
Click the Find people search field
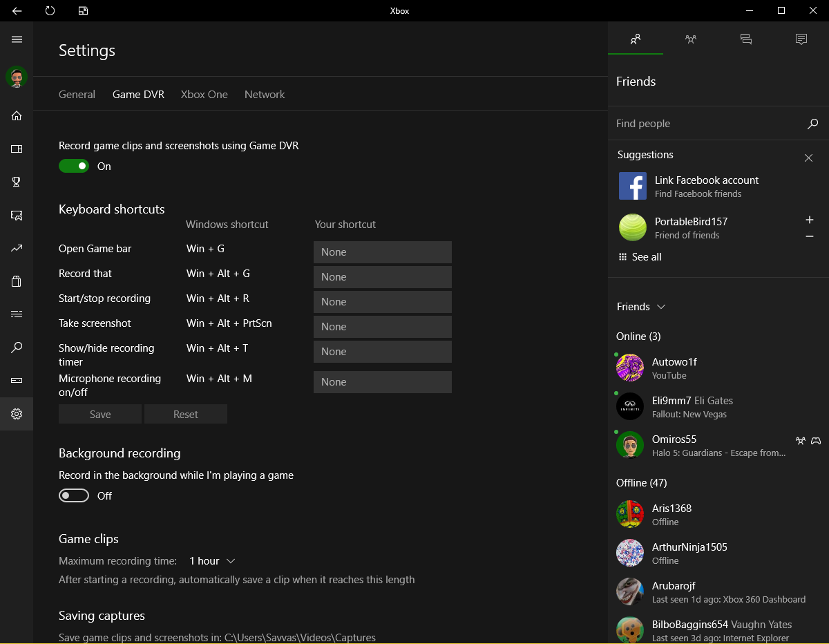click(708, 124)
